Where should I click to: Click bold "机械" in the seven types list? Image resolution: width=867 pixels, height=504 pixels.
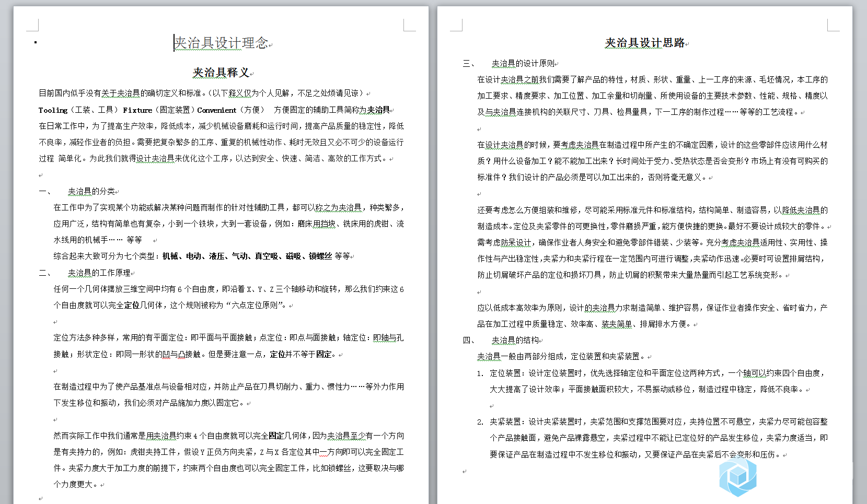tap(170, 256)
